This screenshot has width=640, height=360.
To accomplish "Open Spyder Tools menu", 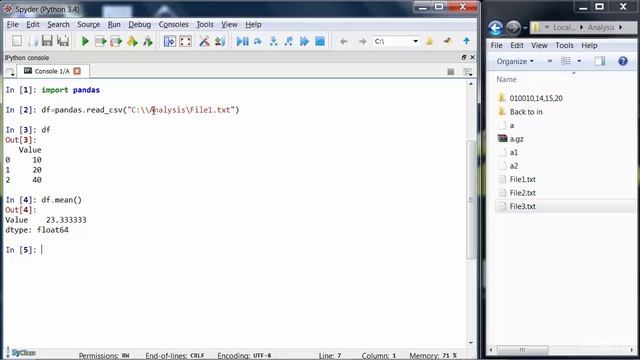I will 205,24.
